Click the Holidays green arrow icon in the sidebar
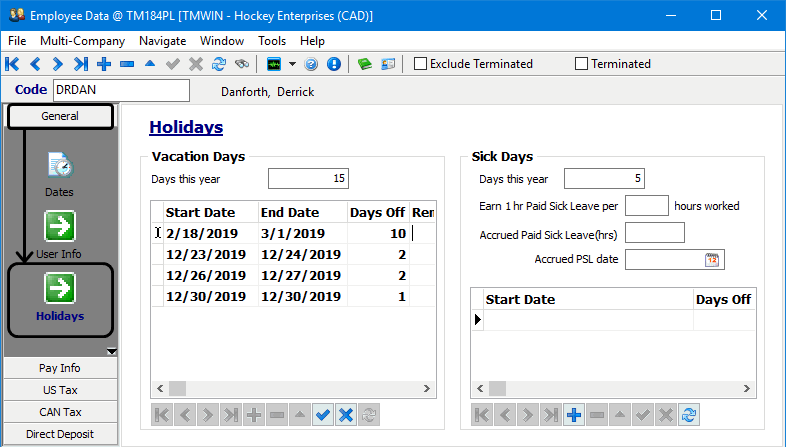The width and height of the screenshot is (786, 447). click(x=60, y=287)
